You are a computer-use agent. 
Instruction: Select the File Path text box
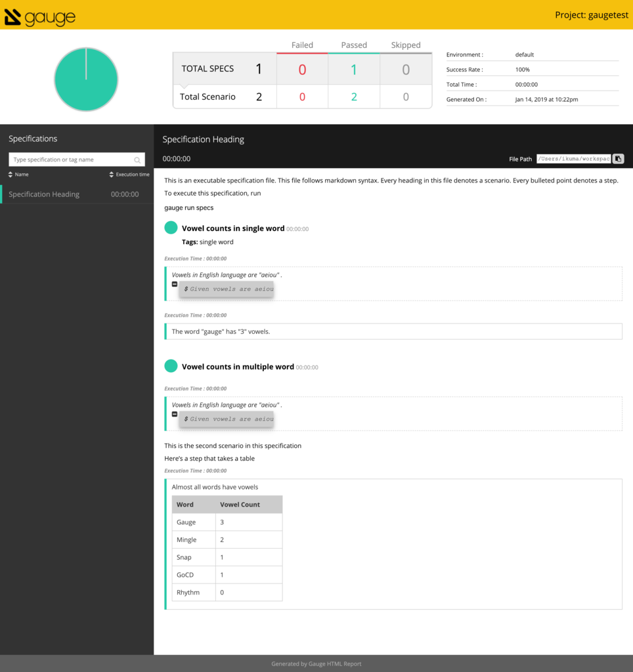(573, 159)
